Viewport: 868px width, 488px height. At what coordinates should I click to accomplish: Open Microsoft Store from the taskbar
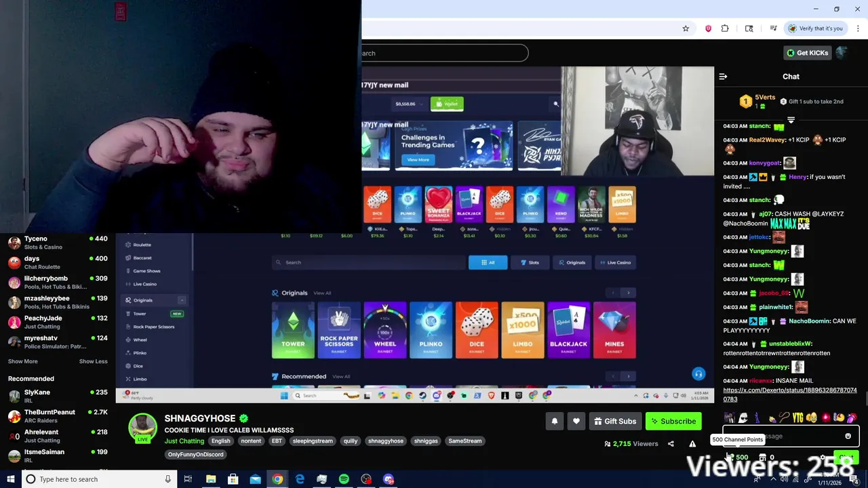[233, 479]
